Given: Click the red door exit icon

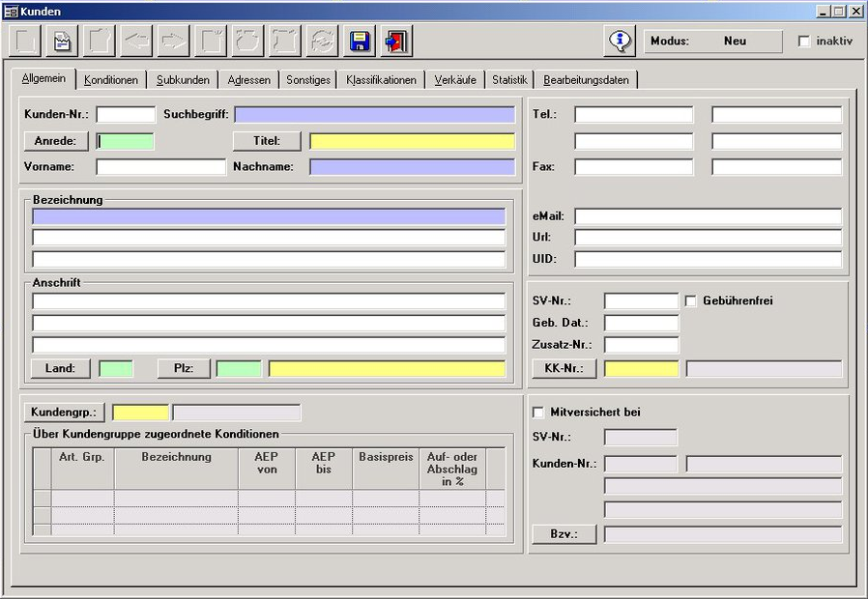Looking at the screenshot, I should 395,42.
